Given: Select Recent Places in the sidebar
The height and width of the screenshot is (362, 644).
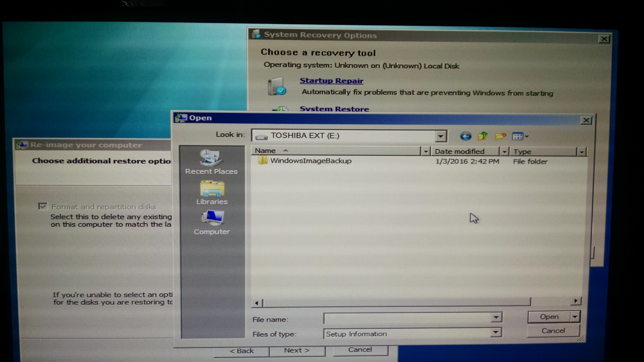Looking at the screenshot, I should pos(211,162).
